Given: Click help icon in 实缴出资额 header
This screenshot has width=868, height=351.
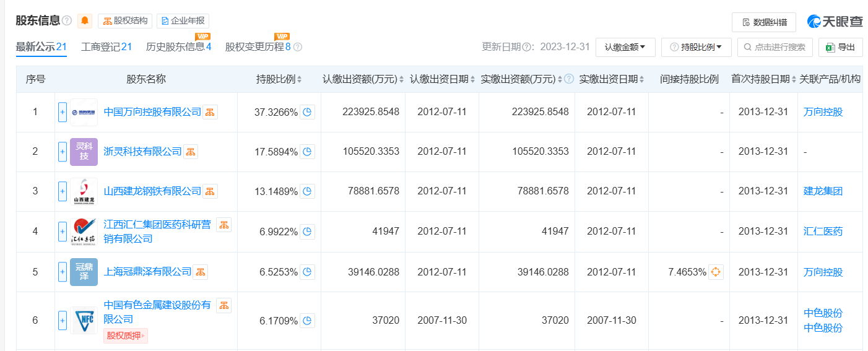Looking at the screenshot, I should [568, 79].
